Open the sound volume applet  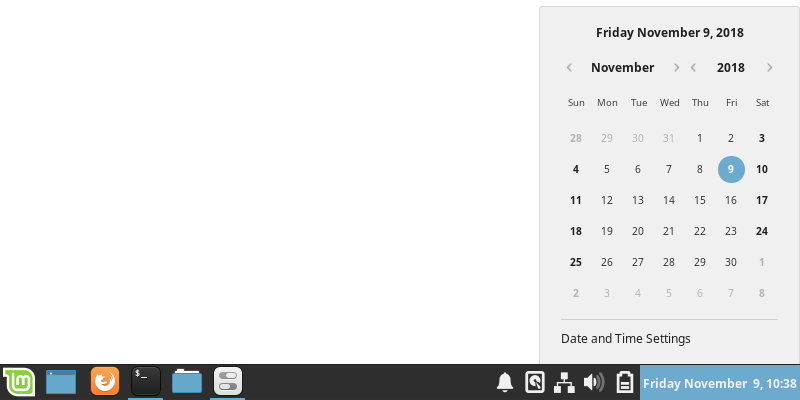(x=594, y=382)
